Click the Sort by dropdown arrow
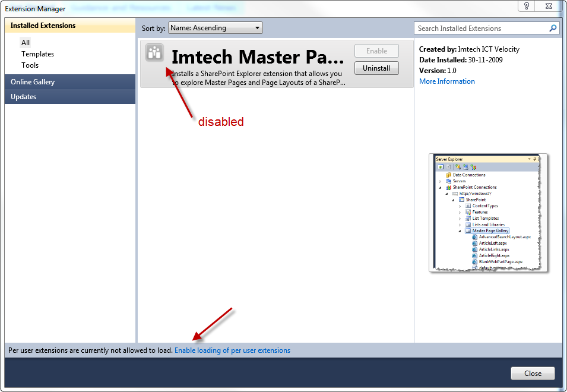 257,28
